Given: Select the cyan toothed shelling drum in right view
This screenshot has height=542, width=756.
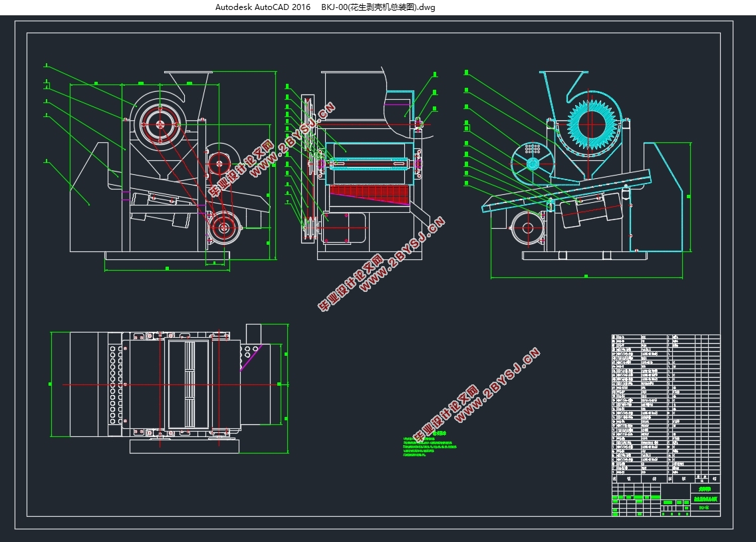Looking at the screenshot, I should [593, 126].
